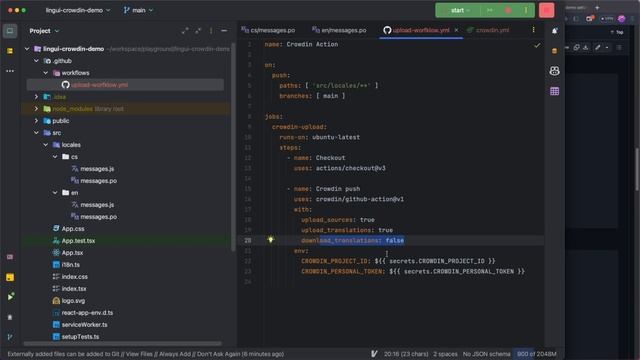
Task: Collapse the .github folder
Action: (36, 61)
